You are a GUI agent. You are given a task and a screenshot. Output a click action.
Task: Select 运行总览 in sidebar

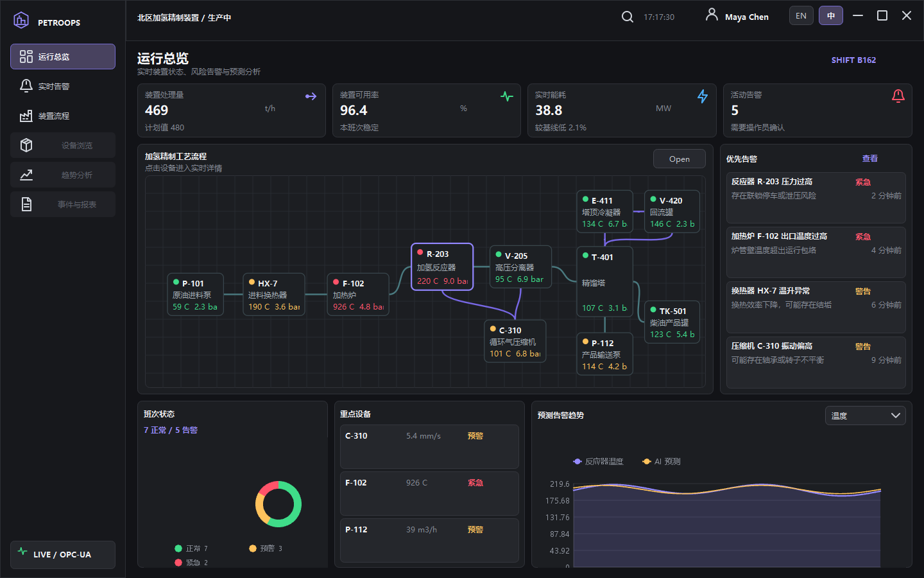click(63, 57)
